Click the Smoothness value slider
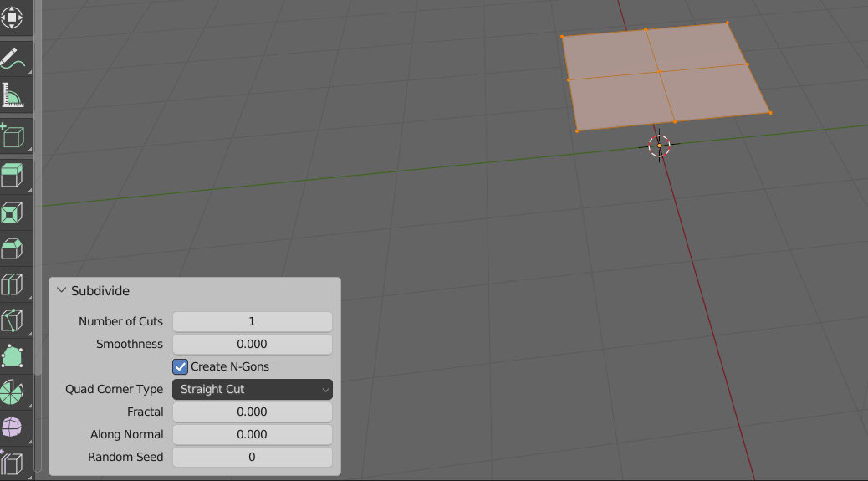This screenshot has width=868, height=481. click(x=253, y=345)
